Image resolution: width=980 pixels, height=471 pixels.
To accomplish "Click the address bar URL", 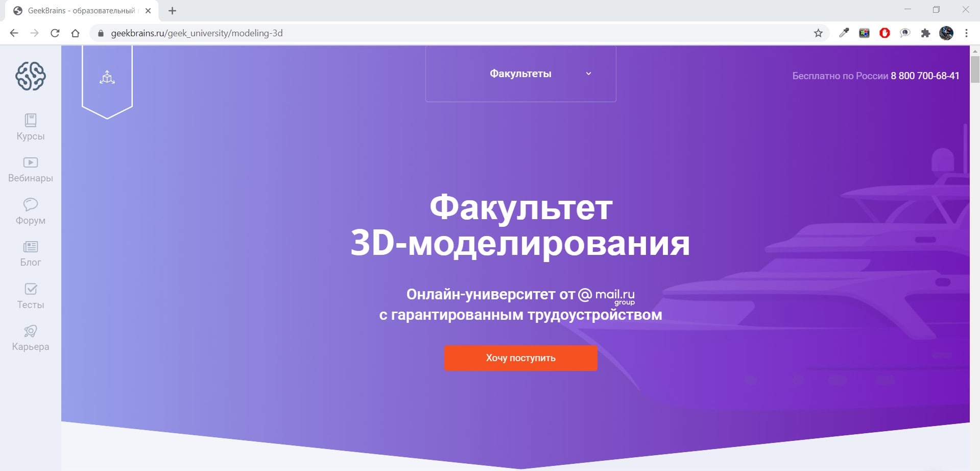I will click(197, 33).
